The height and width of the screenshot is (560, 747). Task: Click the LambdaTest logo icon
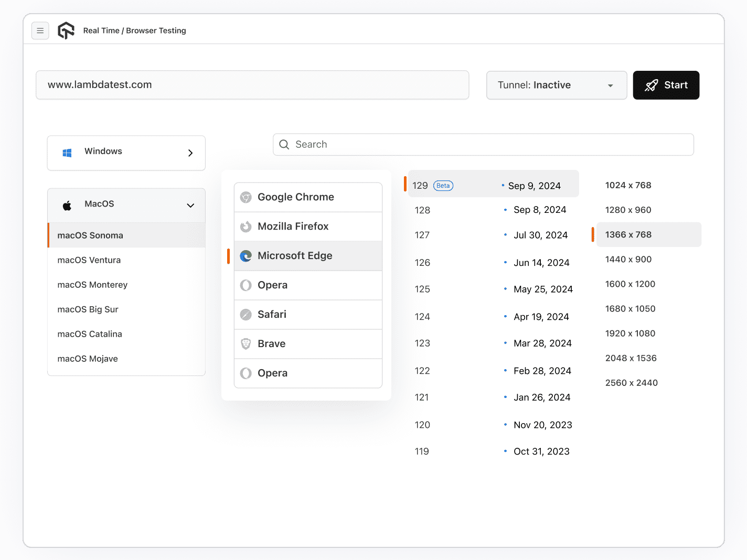click(x=66, y=31)
